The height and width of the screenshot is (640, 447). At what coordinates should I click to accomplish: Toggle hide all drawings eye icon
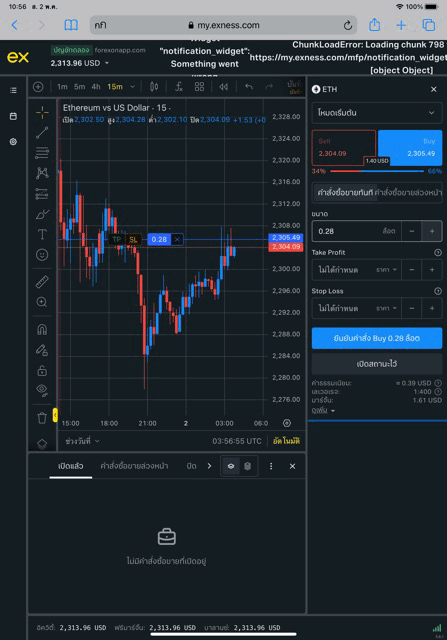tap(42, 390)
